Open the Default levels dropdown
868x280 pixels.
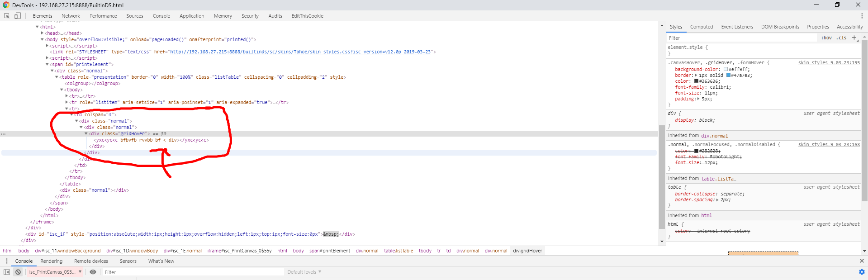[x=304, y=272]
